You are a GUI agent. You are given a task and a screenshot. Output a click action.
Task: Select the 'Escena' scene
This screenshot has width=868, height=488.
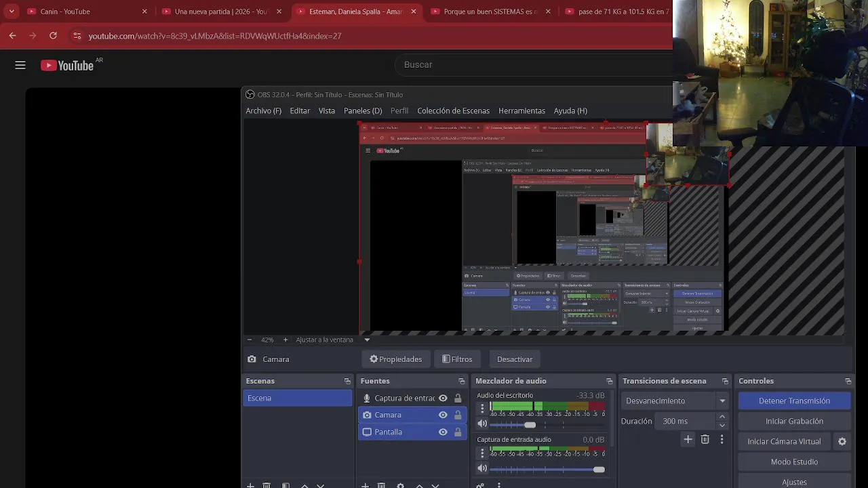[x=298, y=398]
